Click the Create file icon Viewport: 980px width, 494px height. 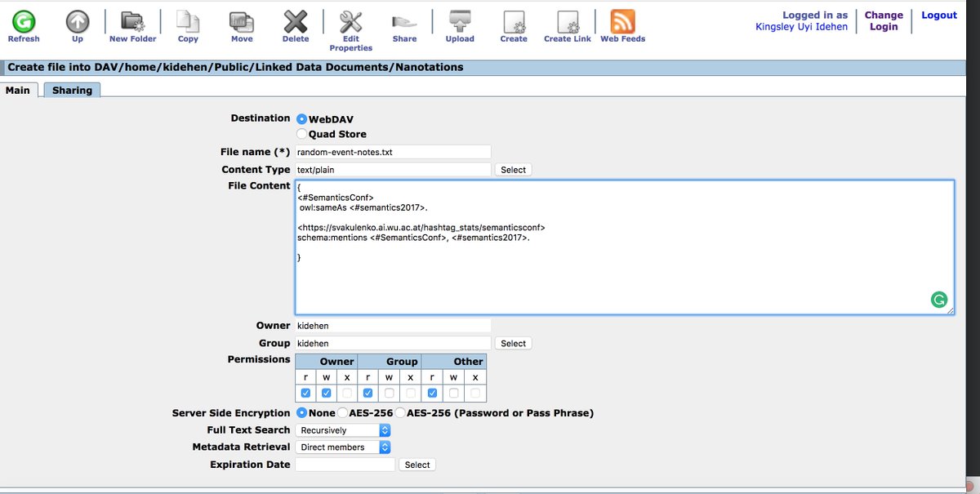tap(514, 20)
